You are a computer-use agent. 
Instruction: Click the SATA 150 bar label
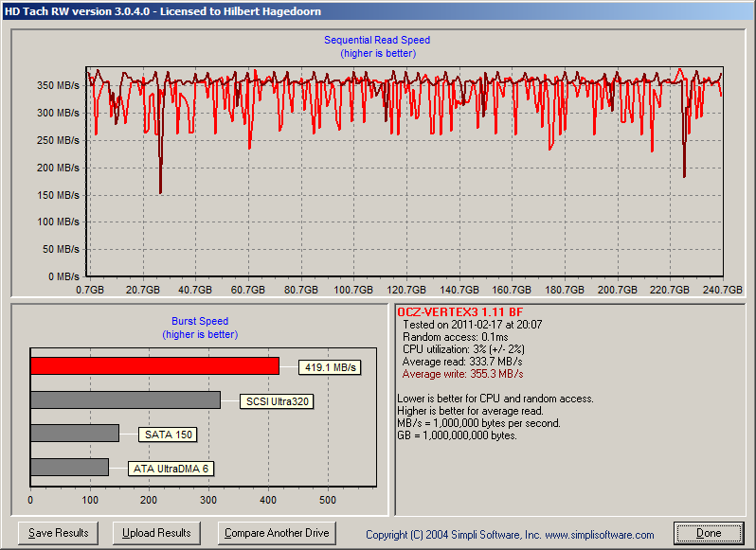coord(168,435)
